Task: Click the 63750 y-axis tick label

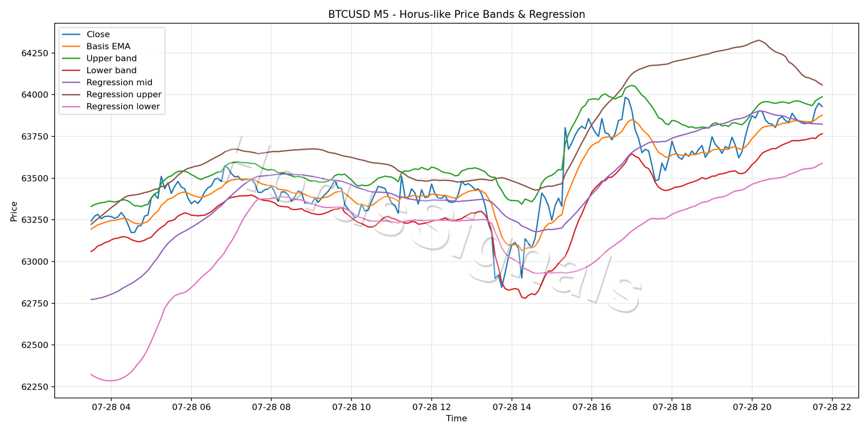Action: pyautogui.click(x=36, y=136)
